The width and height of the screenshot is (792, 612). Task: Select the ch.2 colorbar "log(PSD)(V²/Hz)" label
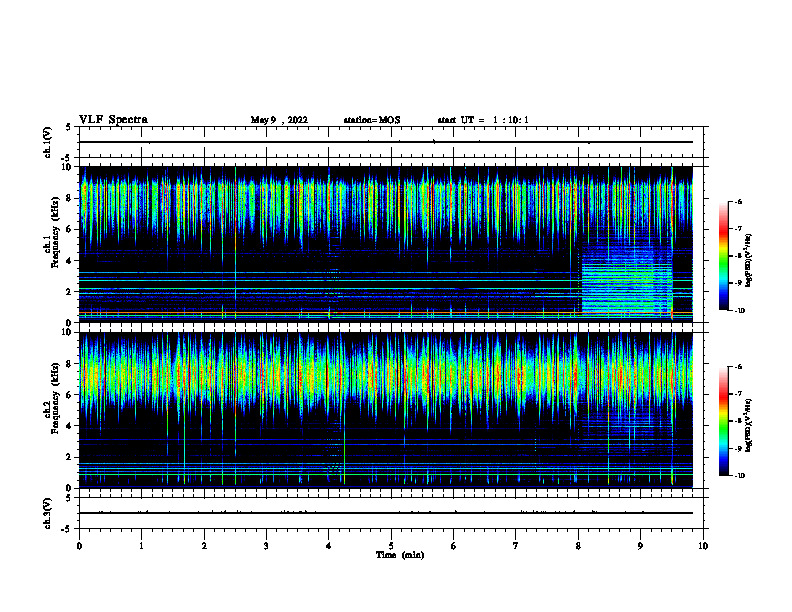(749, 425)
